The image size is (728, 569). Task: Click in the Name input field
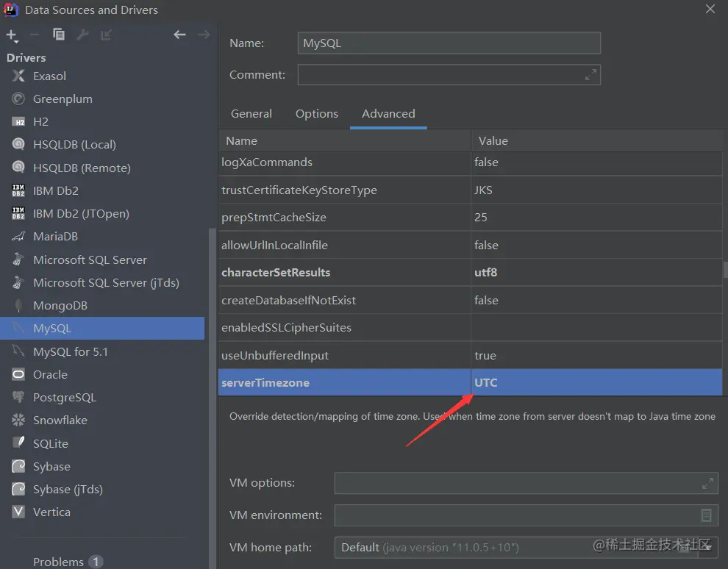449,43
